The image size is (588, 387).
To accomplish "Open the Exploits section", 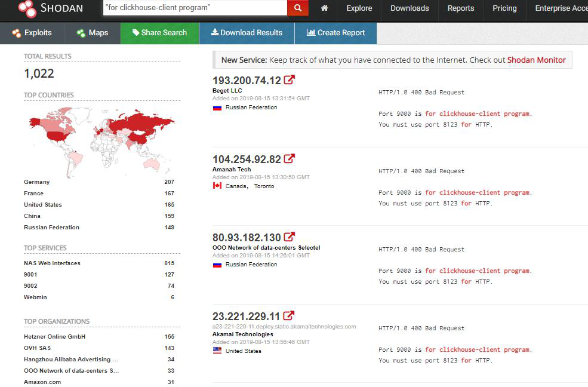I will 32,33.
